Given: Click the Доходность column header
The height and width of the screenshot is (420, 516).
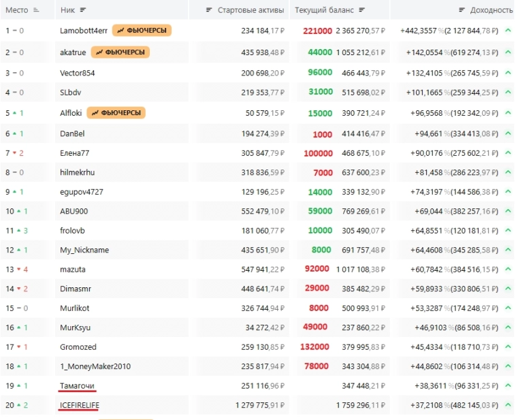Looking at the screenshot, I should (x=491, y=10).
